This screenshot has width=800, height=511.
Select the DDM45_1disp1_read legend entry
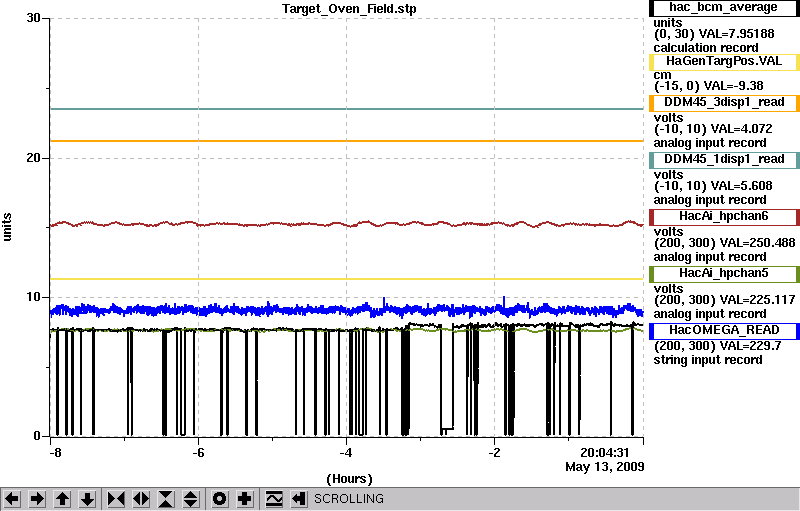coord(724,160)
